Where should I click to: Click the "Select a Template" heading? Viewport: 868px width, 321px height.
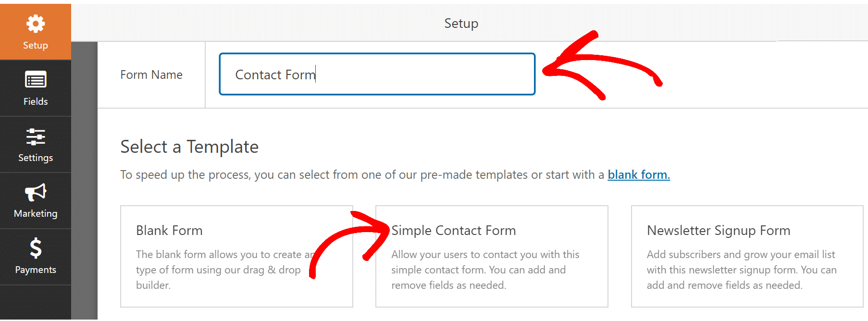[189, 147]
